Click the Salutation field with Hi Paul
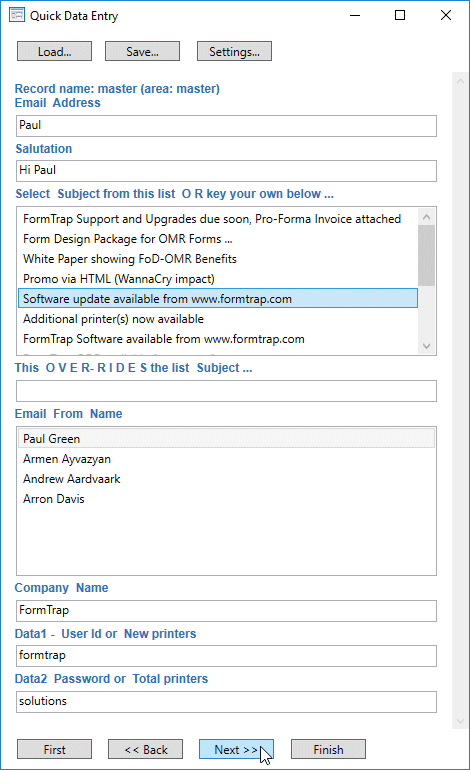The width and height of the screenshot is (470, 770). (x=226, y=171)
